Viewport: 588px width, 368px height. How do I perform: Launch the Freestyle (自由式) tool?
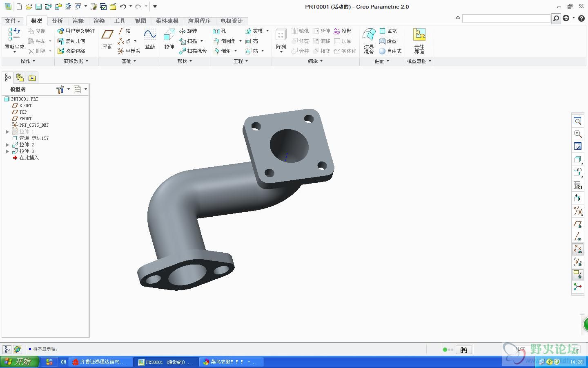coord(390,51)
